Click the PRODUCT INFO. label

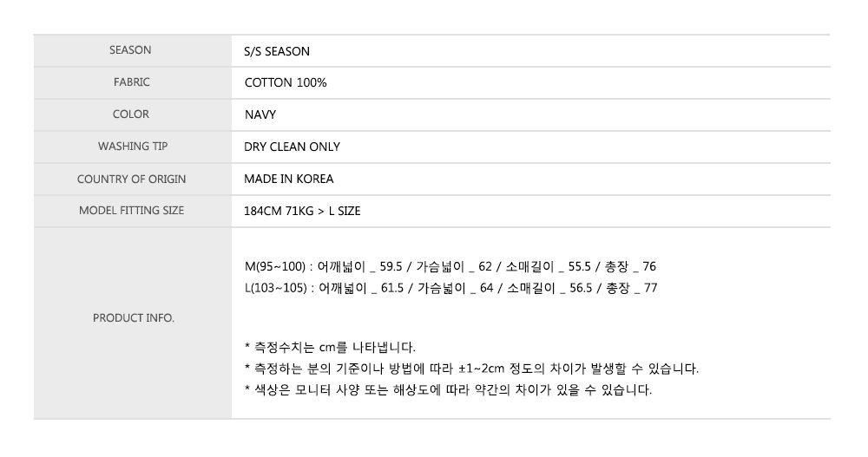(133, 318)
